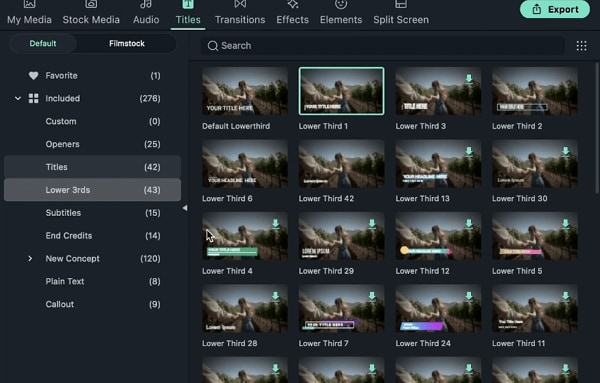
Task: Click the Lower Third 13 label
Action: pos(422,199)
